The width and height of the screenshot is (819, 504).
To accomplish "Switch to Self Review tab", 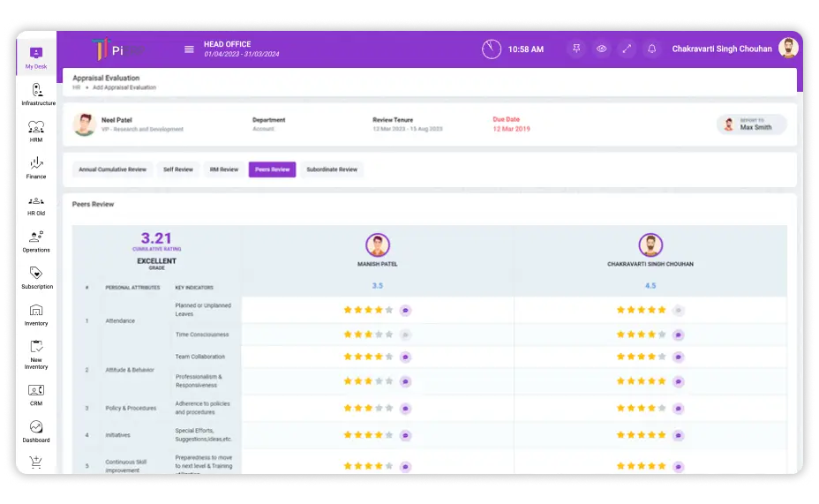I will pos(178,169).
